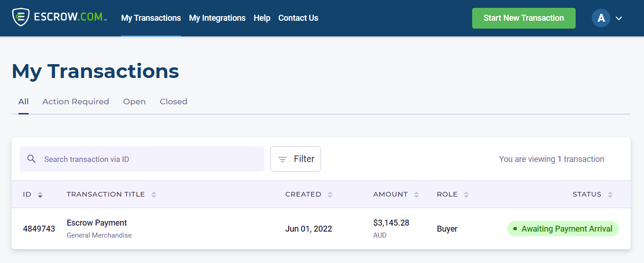Image resolution: width=644 pixels, height=263 pixels.
Task: Sort by Amount column arrows
Action: (416, 195)
